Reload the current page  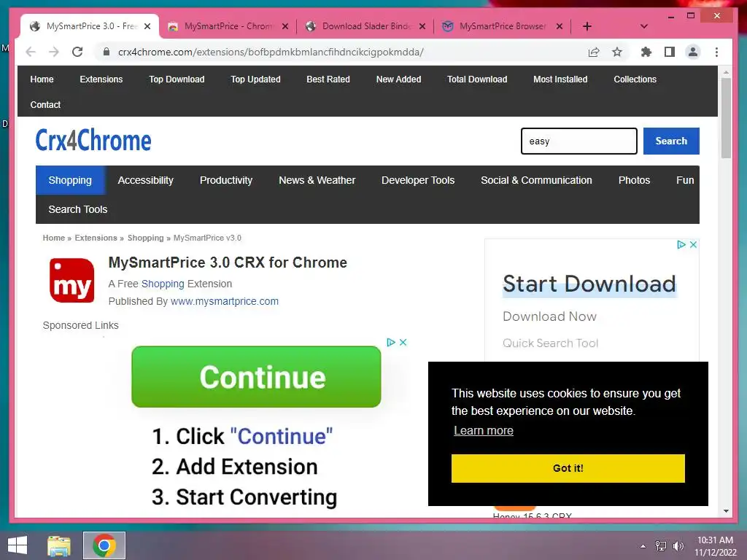[x=77, y=52]
